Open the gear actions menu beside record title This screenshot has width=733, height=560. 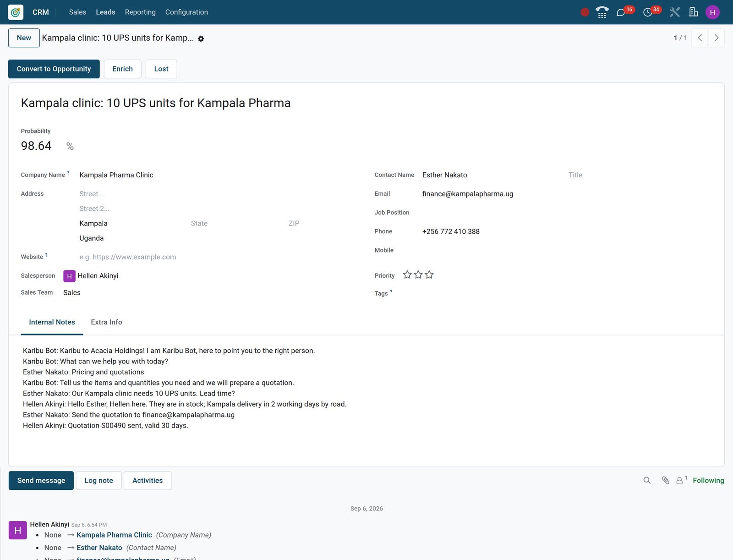pyautogui.click(x=201, y=39)
